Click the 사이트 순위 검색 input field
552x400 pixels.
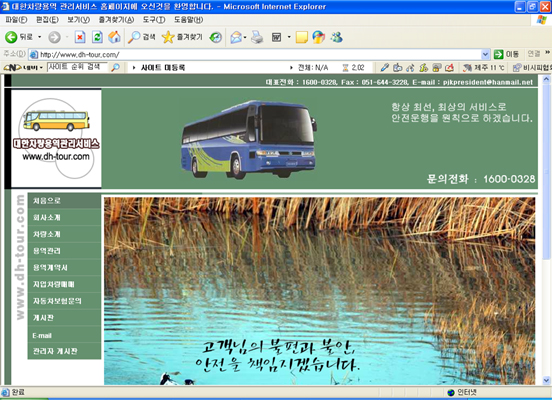77,67
